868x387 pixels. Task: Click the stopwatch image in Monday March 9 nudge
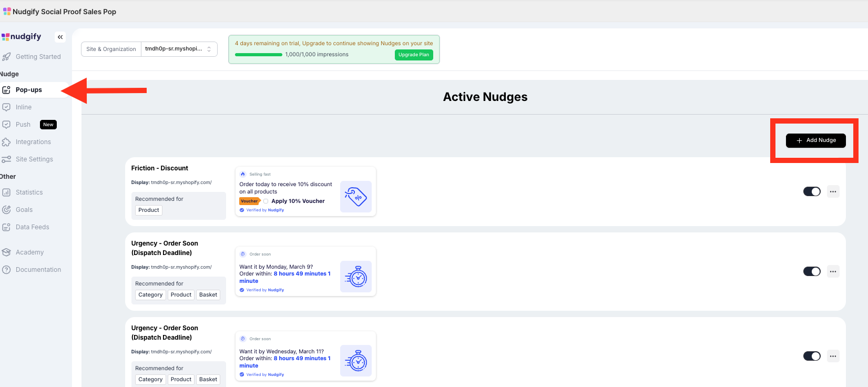coord(356,277)
